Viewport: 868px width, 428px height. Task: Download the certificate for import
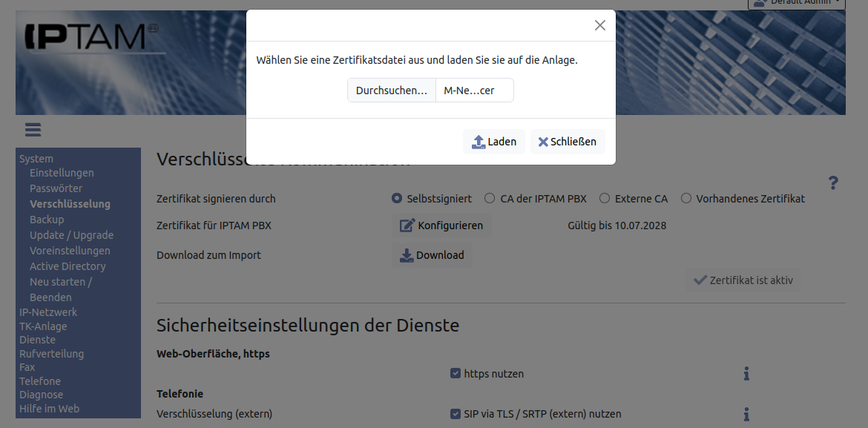point(432,255)
